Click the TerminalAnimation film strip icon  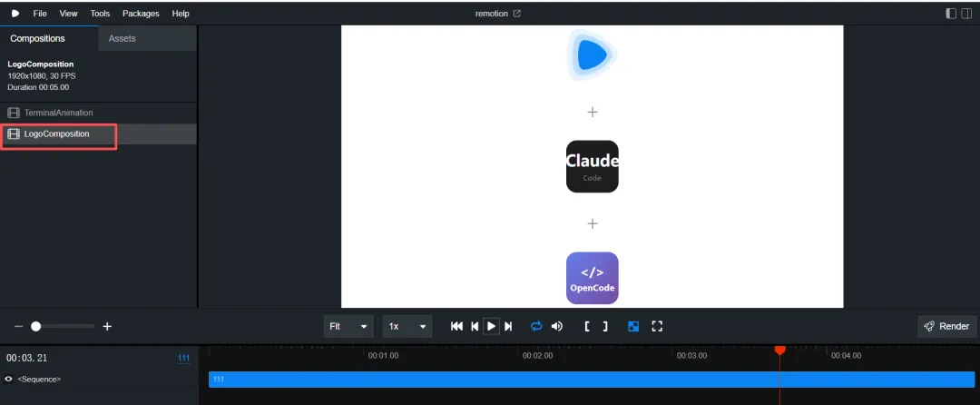tap(13, 114)
